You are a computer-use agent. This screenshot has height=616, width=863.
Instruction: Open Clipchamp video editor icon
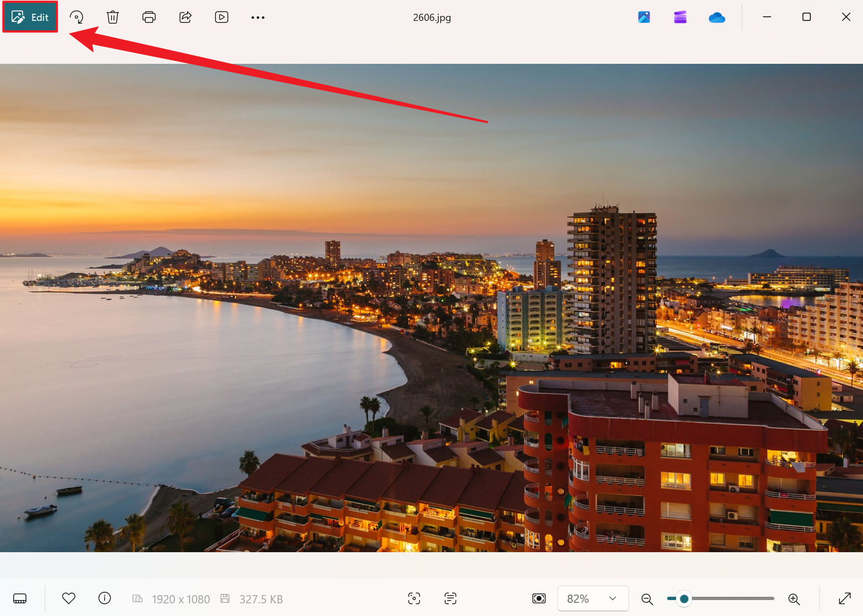click(x=680, y=17)
